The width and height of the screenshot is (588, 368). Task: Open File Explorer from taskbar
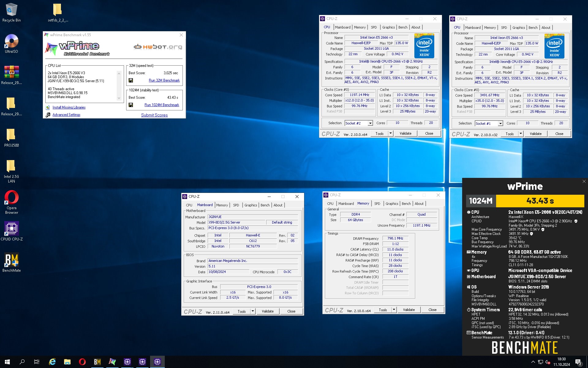click(67, 362)
